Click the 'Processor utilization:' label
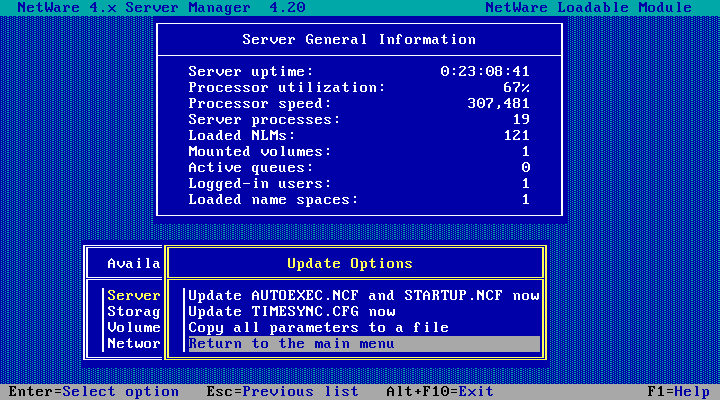The image size is (720, 400). coord(287,87)
